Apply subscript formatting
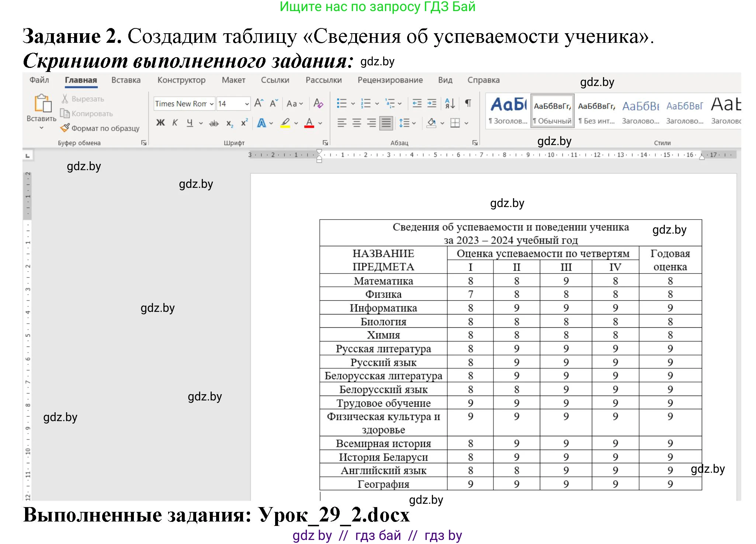 pyautogui.click(x=229, y=123)
